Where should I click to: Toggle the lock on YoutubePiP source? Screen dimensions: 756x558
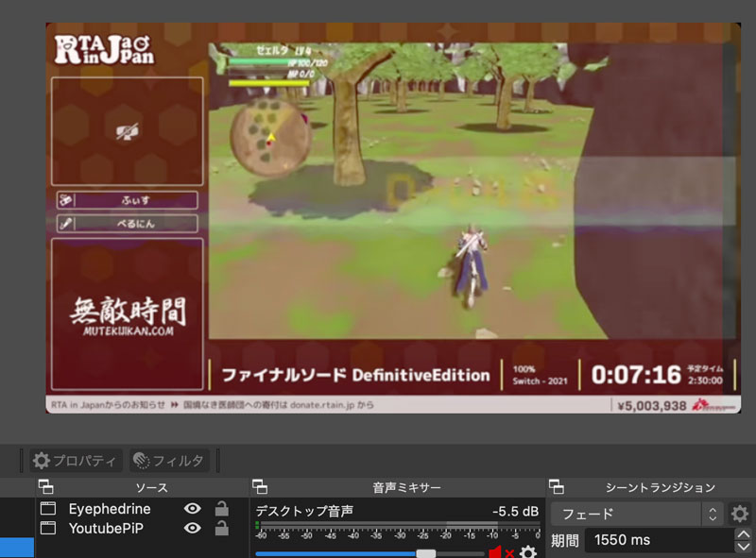tap(221, 529)
